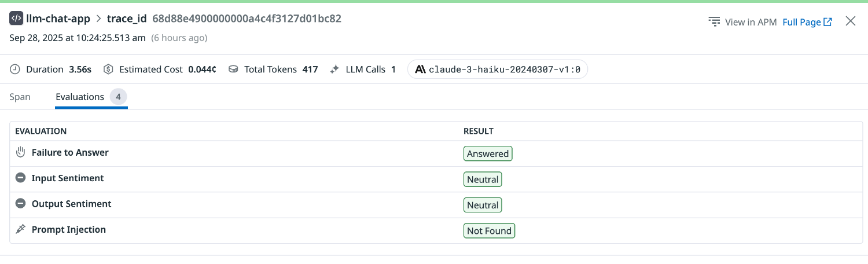Click the Answered result badge
Screen dimensions: 868x264
tap(488, 154)
